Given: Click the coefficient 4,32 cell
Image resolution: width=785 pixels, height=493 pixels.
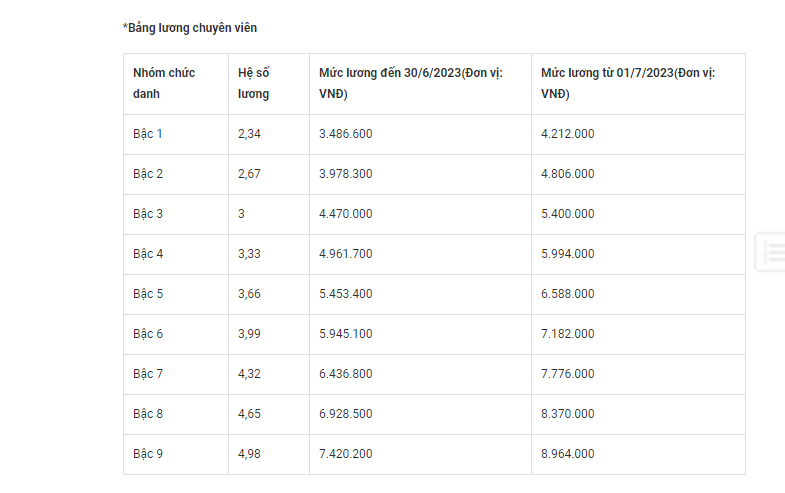Looking at the screenshot, I should (x=269, y=374).
